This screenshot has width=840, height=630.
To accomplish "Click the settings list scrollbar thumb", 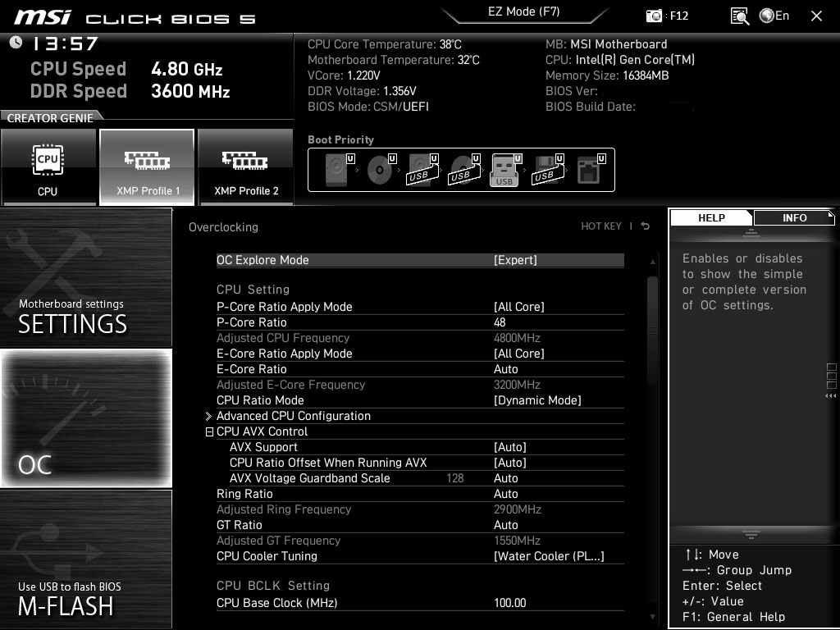I will [x=652, y=330].
